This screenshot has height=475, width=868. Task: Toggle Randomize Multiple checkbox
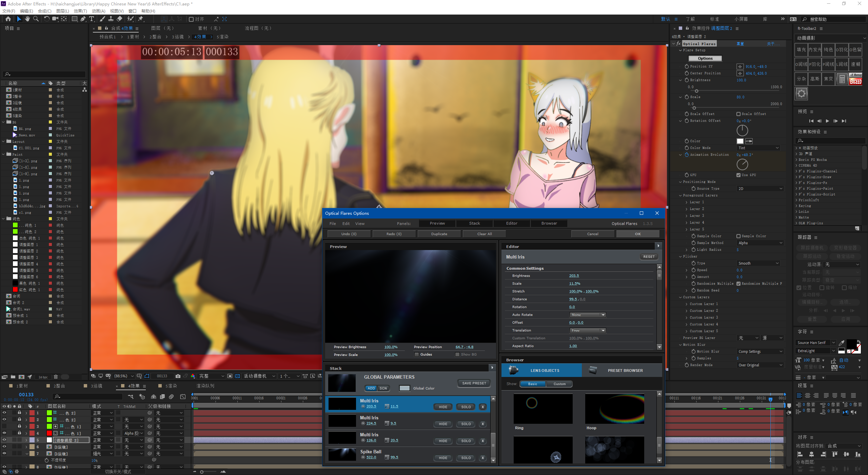tap(738, 284)
